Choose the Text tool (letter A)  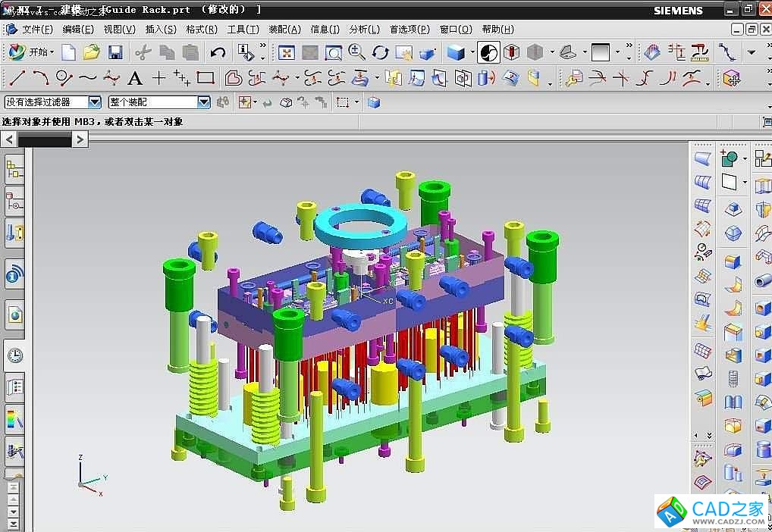tap(135, 77)
